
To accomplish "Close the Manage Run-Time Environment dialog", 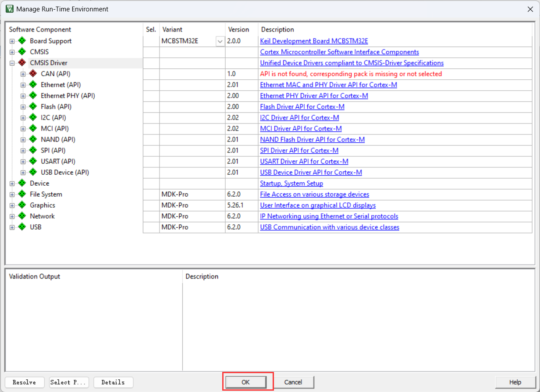I will [531, 9].
